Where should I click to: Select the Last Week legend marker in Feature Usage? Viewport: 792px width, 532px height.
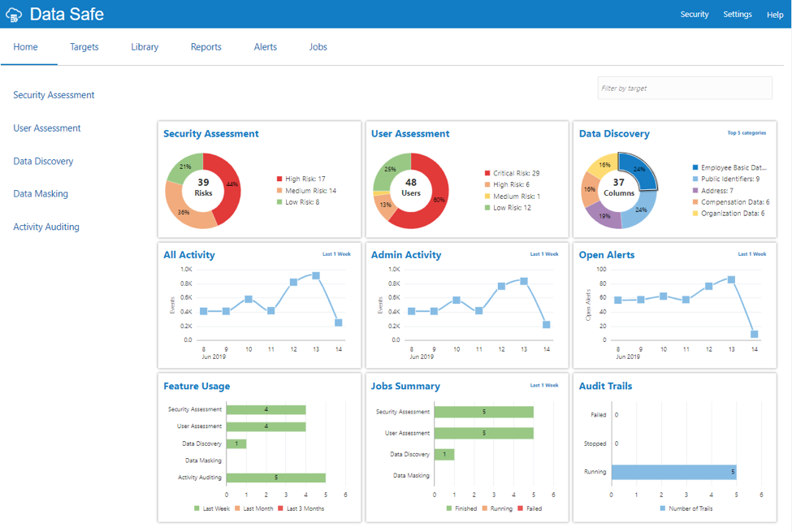click(197, 508)
